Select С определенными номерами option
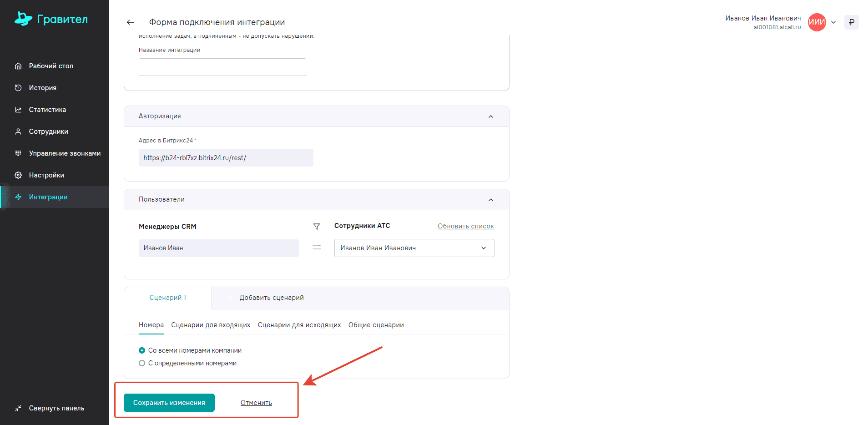The width and height of the screenshot is (868, 425). (142, 363)
